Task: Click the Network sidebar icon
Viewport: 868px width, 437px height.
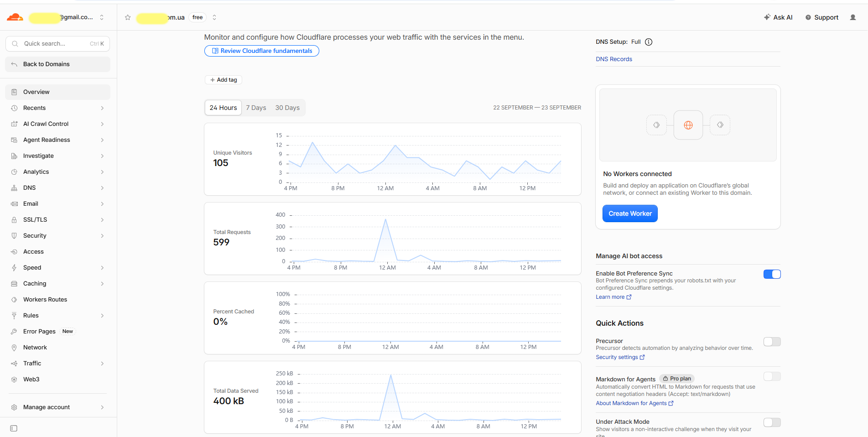Action: pos(14,348)
